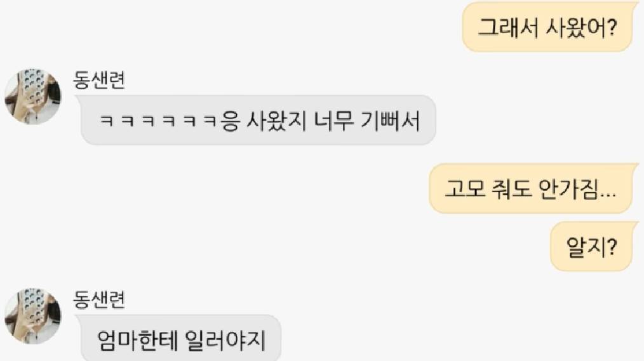Open 동샌련's profile picture above the laughing message
Screen dimensions: 644x361
[32, 96]
